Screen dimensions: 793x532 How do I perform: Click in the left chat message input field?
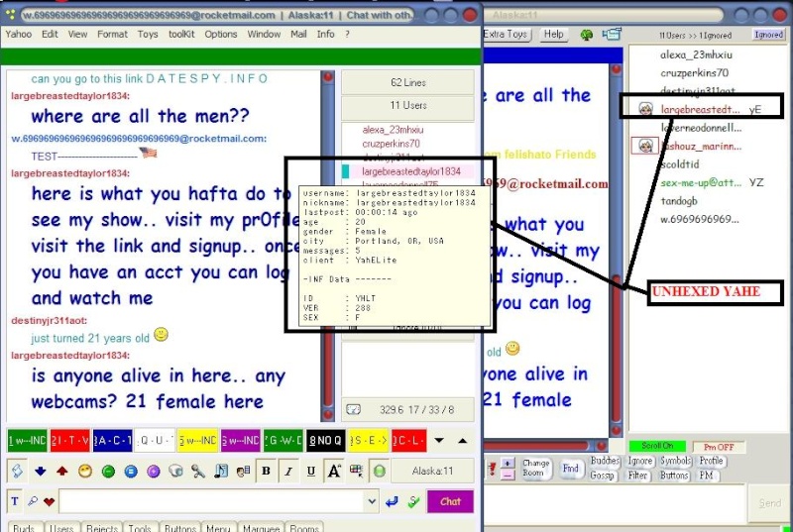(x=212, y=501)
